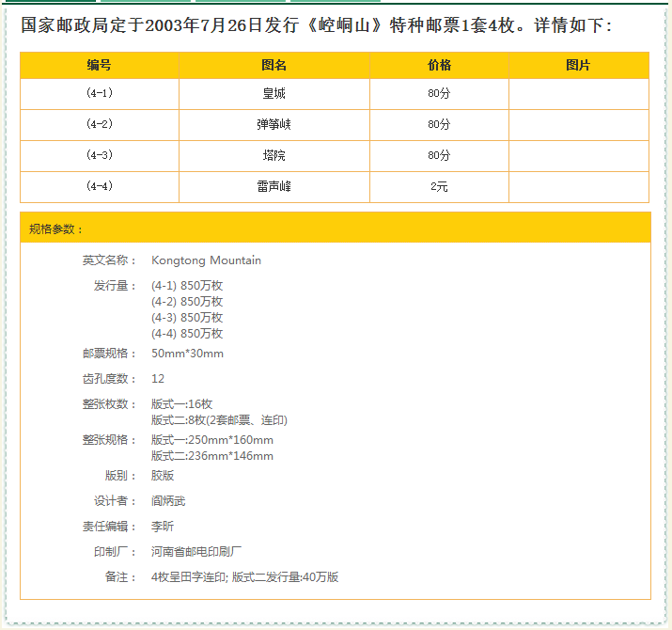
Task: Click the line 版式二:8枚(2套邮票、连印)
Action: point(219,420)
